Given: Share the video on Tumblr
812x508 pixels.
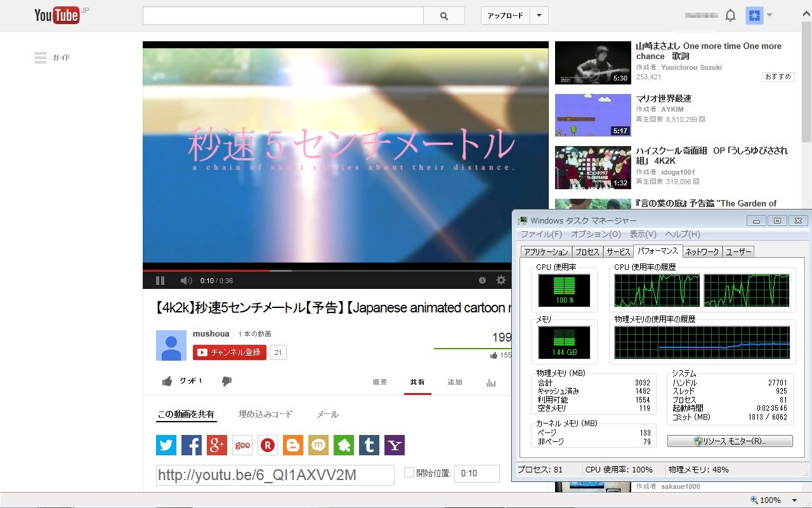Looking at the screenshot, I should click(x=369, y=445).
